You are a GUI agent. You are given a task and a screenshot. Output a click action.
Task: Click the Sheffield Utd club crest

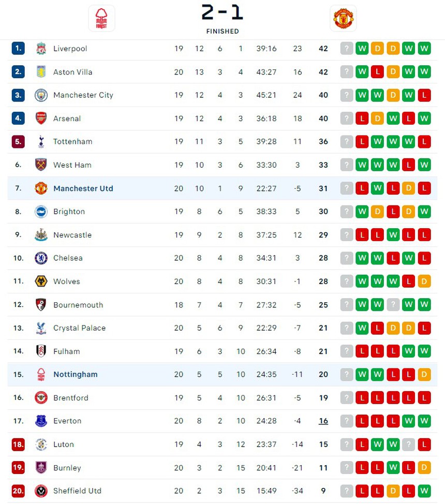point(41,491)
